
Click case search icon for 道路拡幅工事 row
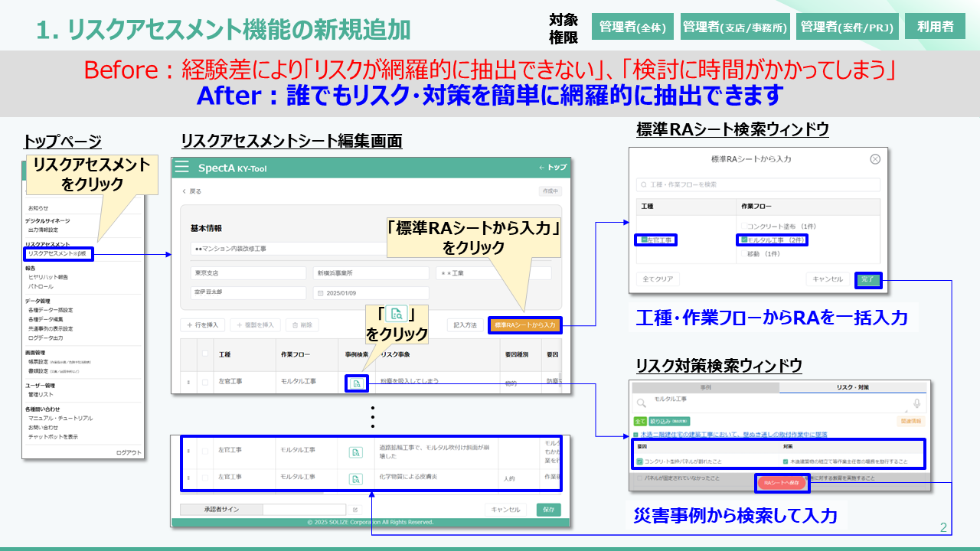click(355, 452)
